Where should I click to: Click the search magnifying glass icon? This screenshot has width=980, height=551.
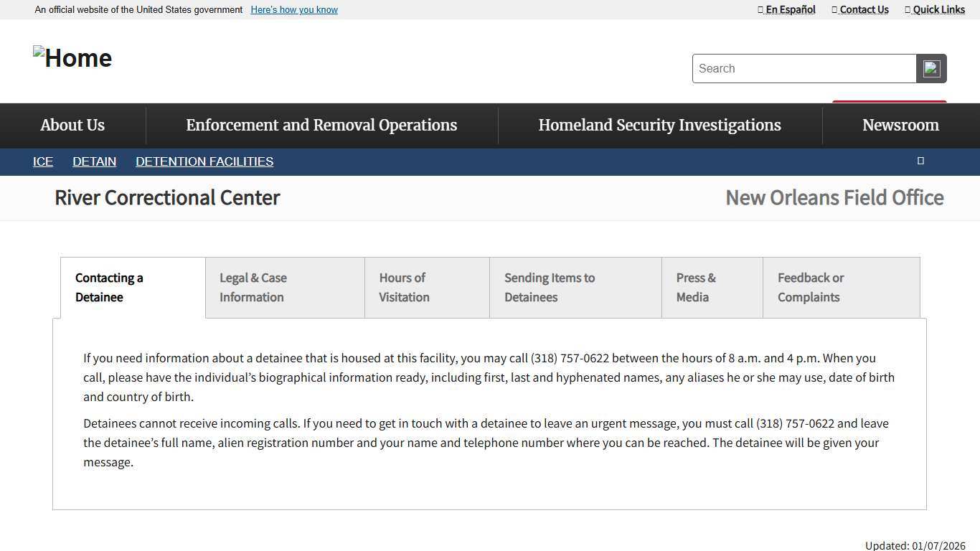931,68
